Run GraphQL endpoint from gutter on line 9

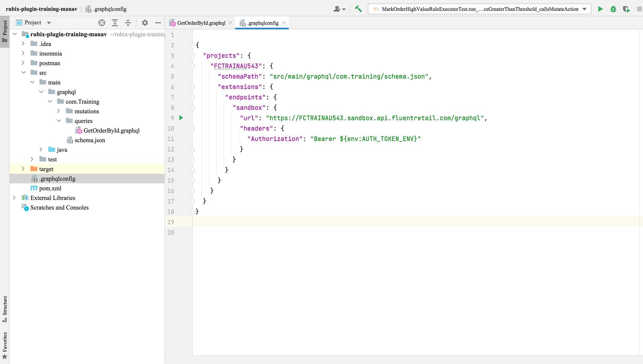coord(181,118)
